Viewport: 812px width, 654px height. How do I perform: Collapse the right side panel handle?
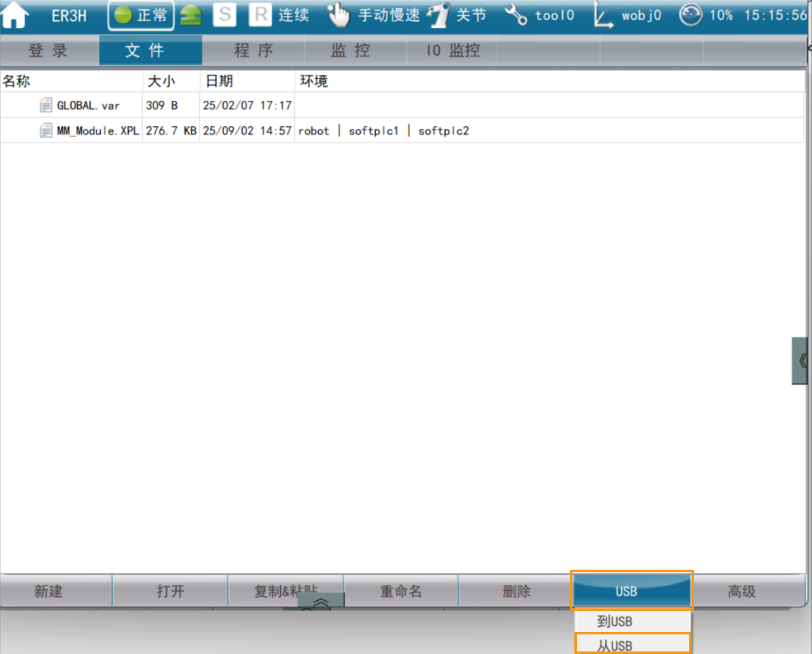tap(801, 361)
